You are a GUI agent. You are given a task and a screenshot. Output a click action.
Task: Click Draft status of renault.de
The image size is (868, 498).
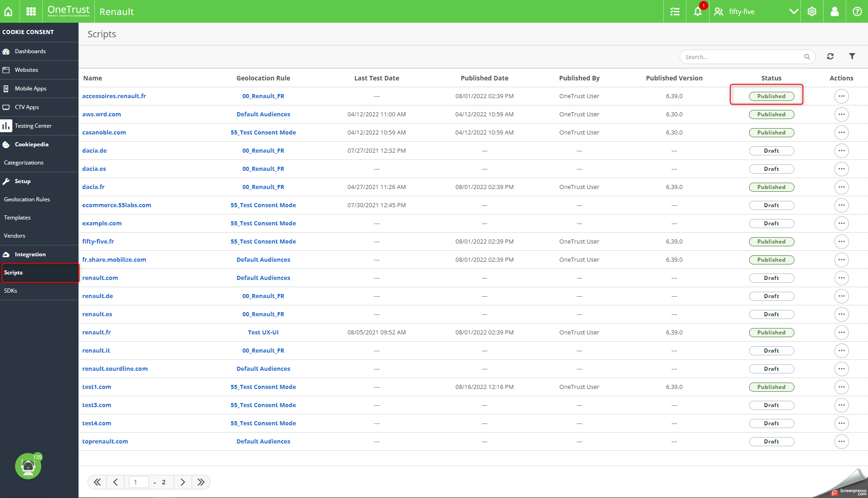coord(771,296)
